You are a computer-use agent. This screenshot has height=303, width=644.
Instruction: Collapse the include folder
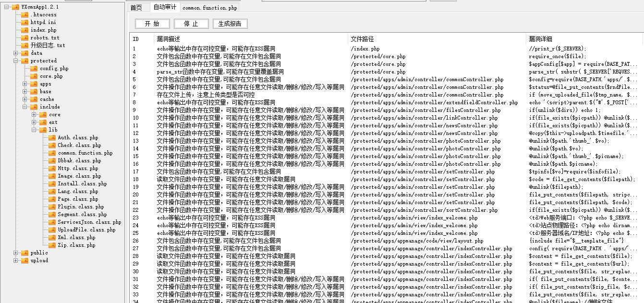tap(25, 107)
